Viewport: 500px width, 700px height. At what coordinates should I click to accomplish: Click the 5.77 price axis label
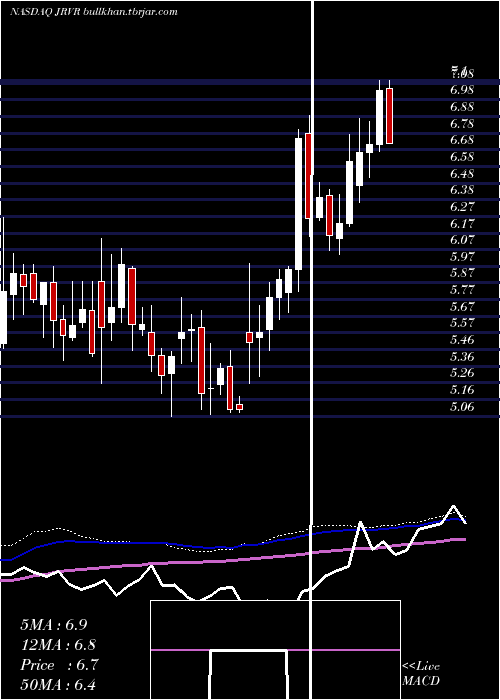click(462, 290)
